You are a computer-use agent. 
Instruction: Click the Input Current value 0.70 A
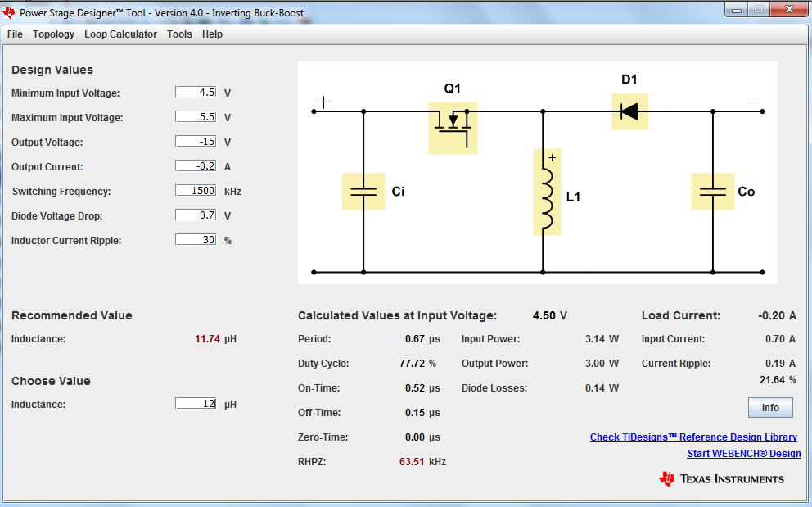[780, 339]
